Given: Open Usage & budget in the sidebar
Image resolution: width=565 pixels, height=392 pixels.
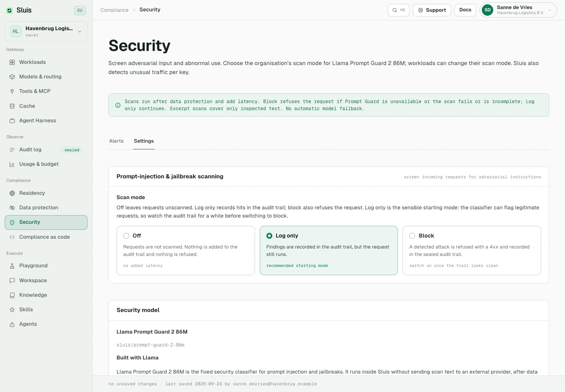Looking at the screenshot, I should tap(46, 164).
